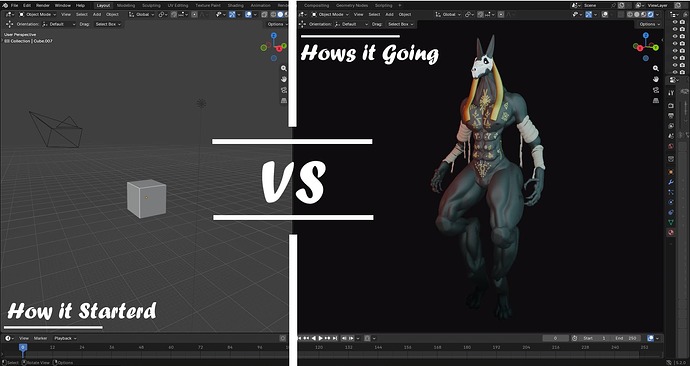Play animation forward in timeline
The image size is (690, 366).
coord(320,338)
